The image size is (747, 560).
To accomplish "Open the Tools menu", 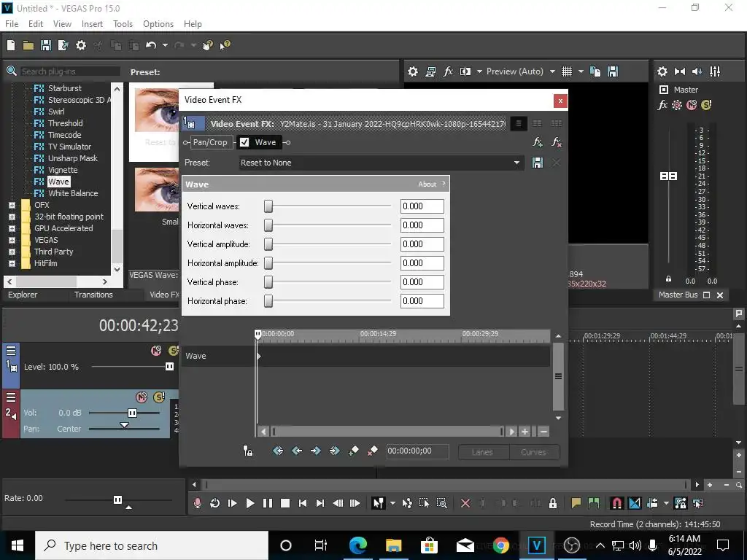I will [123, 24].
